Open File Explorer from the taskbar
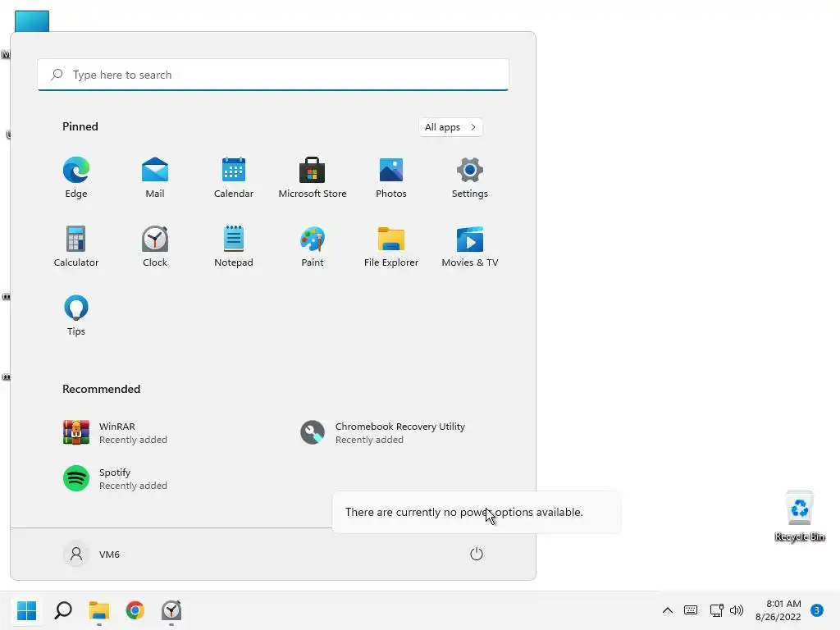The height and width of the screenshot is (630, 840). tap(99, 610)
